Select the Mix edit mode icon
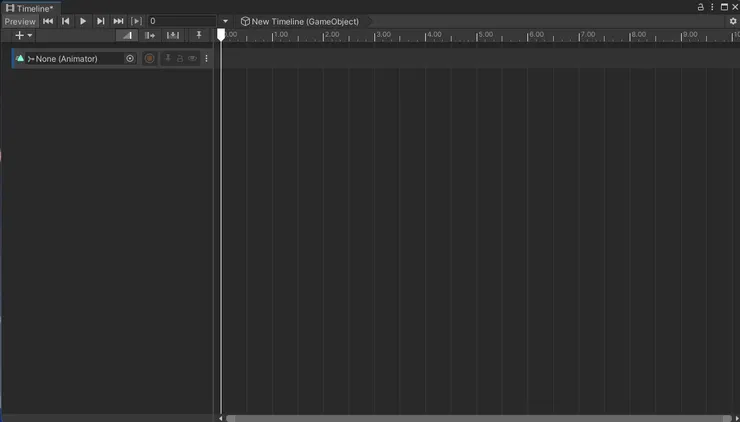The image size is (740, 422). point(127,35)
